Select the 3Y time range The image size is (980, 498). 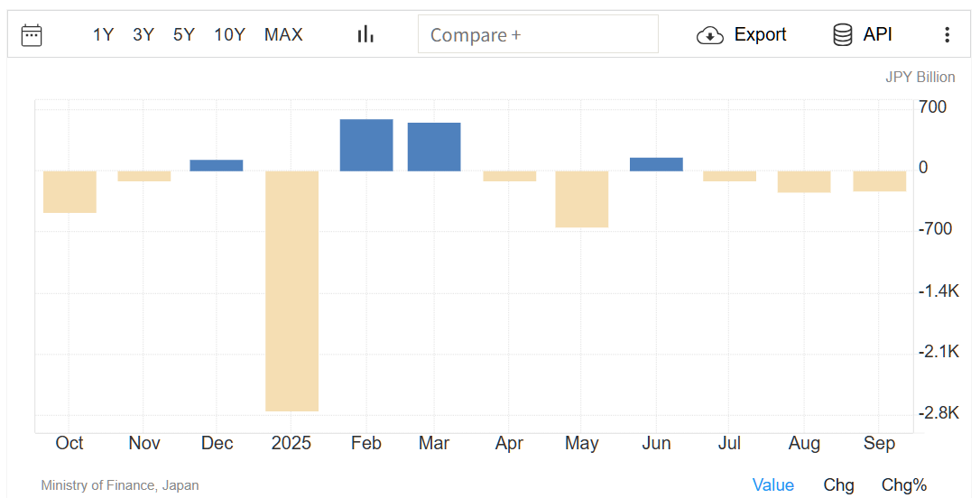click(x=143, y=35)
